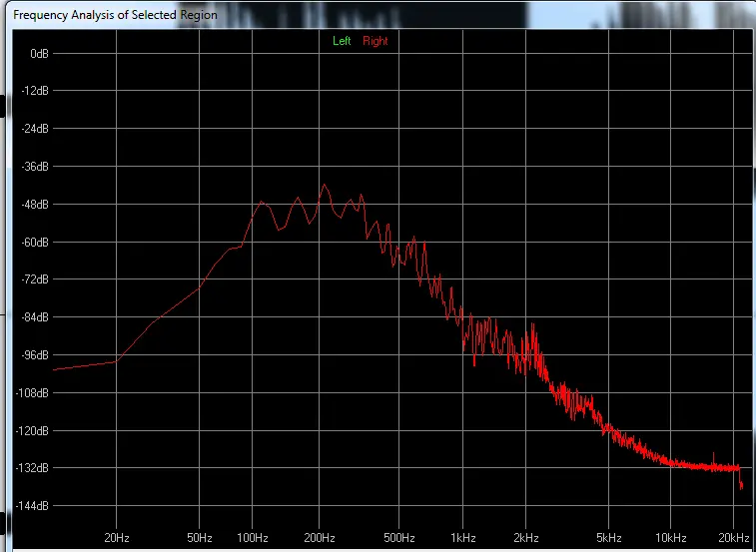Screen dimensions: 756x552
Task: Click the -96dB axis label
Action: pyautogui.click(x=35, y=355)
